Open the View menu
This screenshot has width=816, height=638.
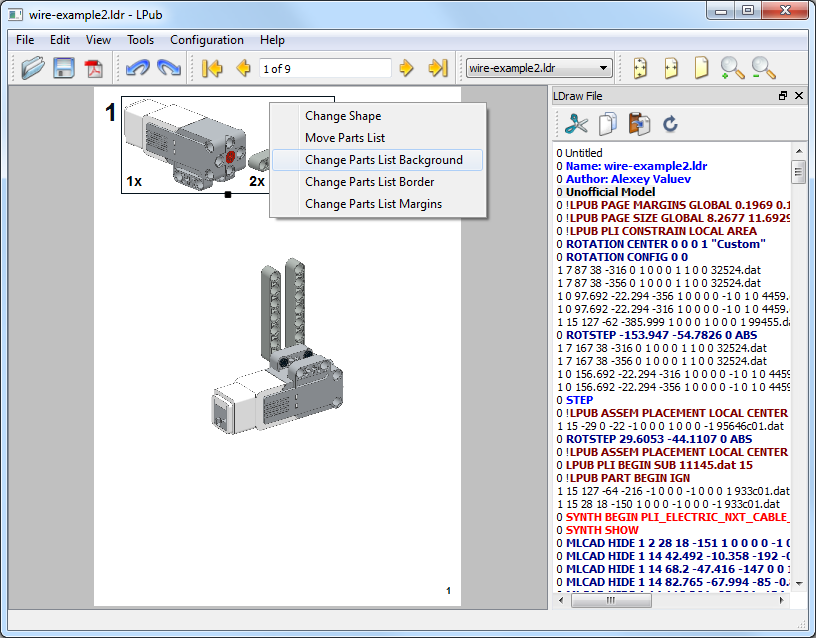(x=98, y=40)
